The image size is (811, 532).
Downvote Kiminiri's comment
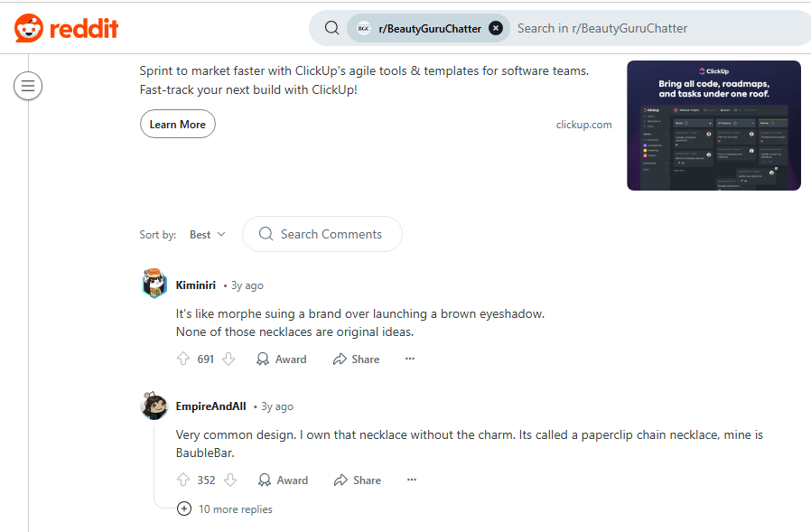(x=228, y=359)
